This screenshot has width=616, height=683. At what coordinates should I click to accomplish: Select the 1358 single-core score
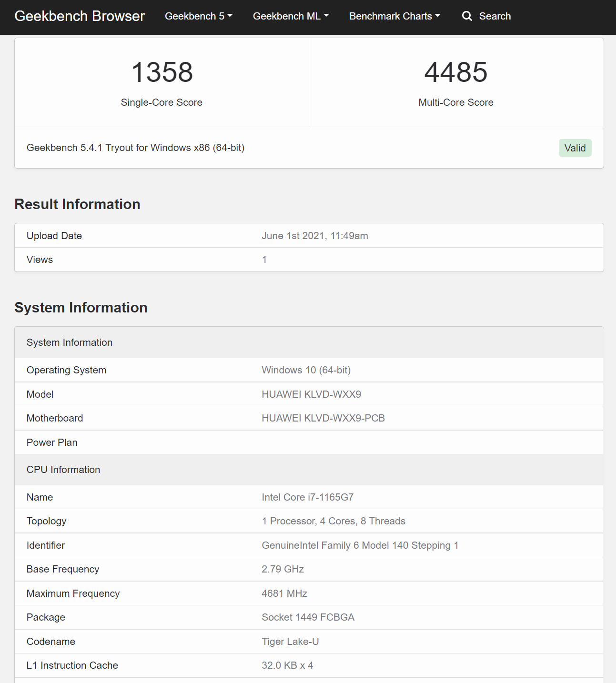[162, 72]
